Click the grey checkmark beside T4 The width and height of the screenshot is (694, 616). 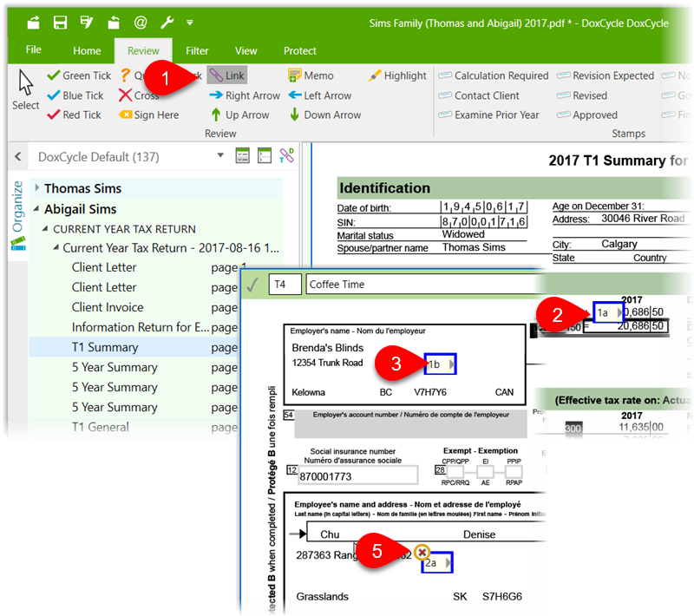click(x=252, y=284)
